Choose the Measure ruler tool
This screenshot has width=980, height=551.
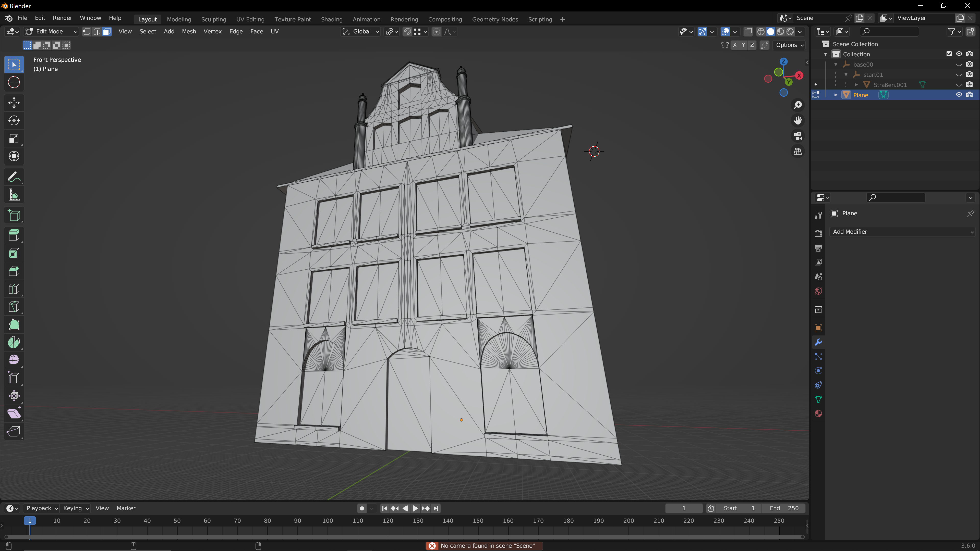coord(14,195)
